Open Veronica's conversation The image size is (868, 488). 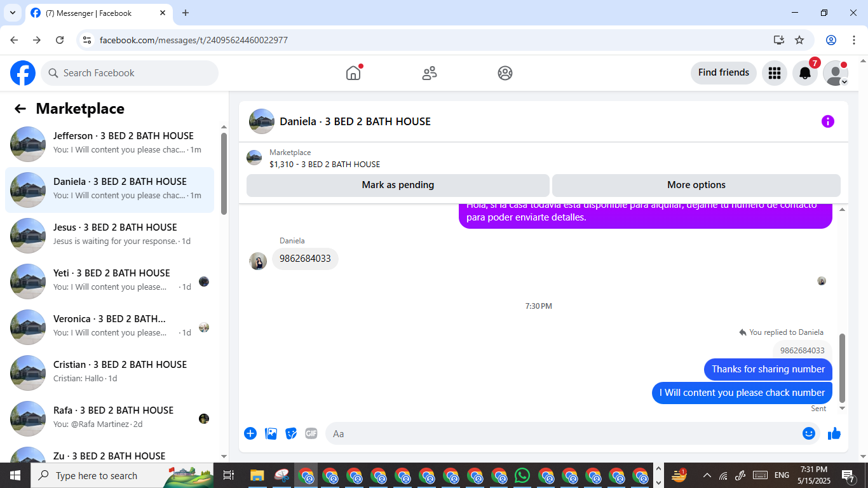point(109,327)
